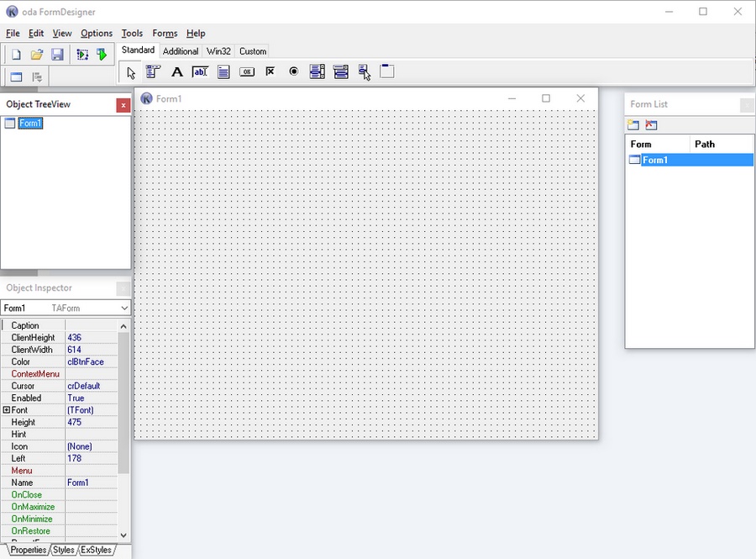The image size is (756, 559).
Task: Click the Save floppy disk icon
Action: pyautogui.click(x=57, y=55)
